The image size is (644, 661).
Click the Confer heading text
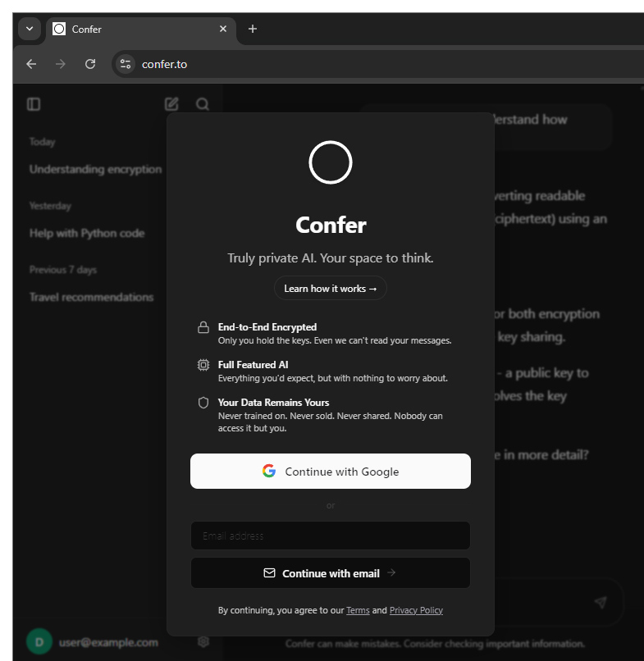click(331, 225)
